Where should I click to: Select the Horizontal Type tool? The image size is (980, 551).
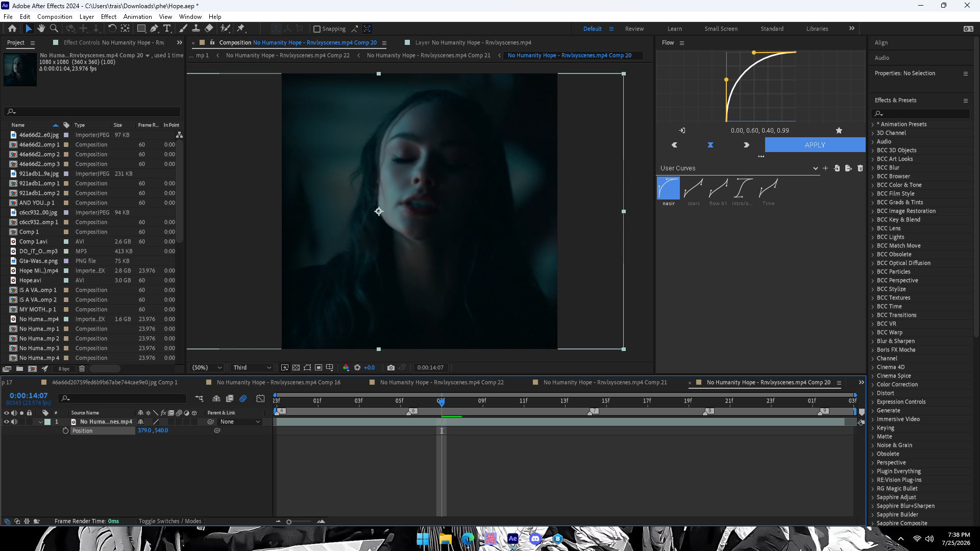click(167, 29)
